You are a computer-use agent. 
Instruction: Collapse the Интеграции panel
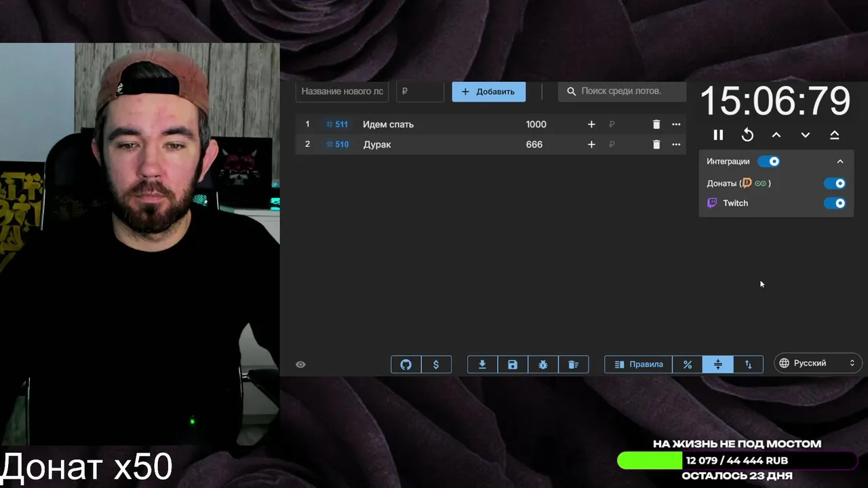[x=840, y=161]
